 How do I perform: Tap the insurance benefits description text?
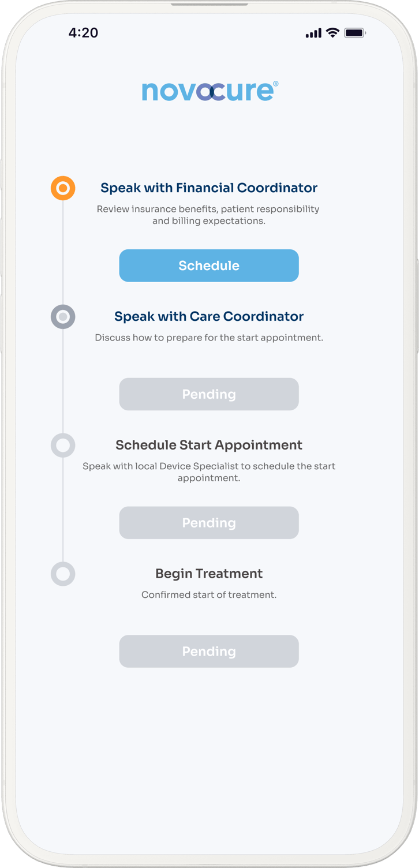click(208, 215)
